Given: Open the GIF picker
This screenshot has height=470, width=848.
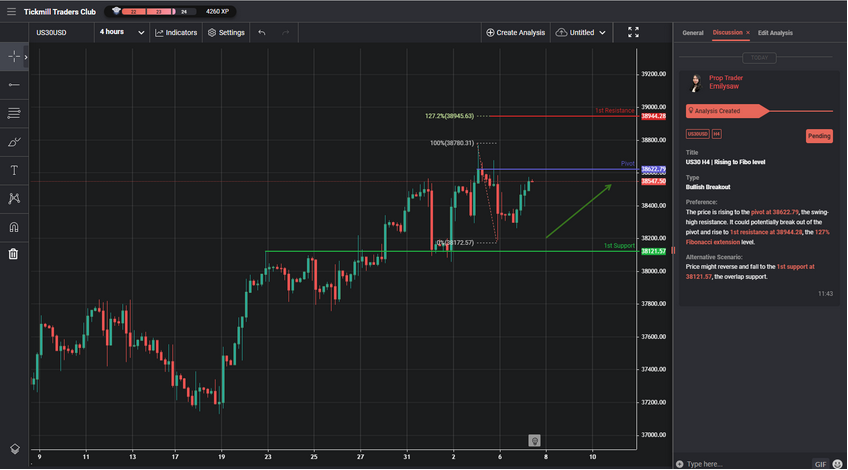Looking at the screenshot, I should (x=820, y=464).
